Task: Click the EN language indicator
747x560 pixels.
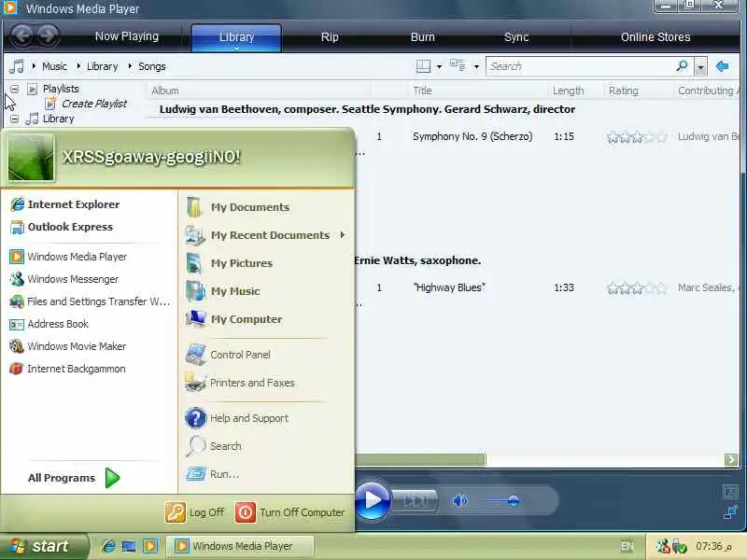Action: click(x=627, y=546)
